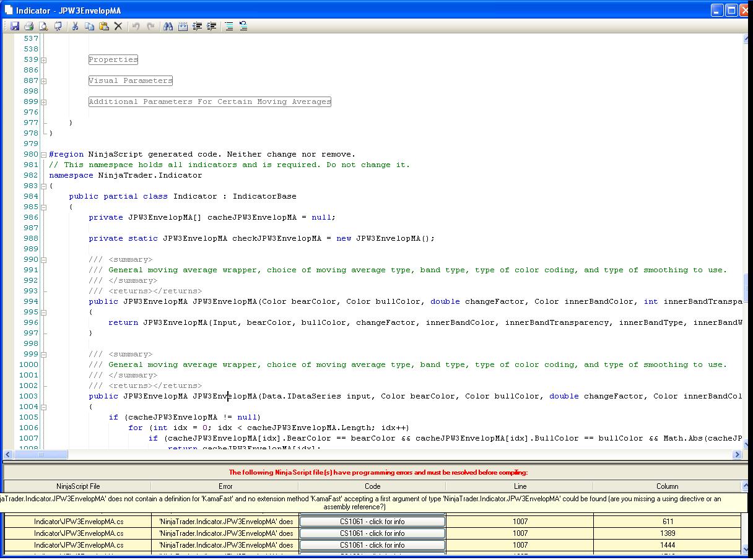
Task: Collapse the NinjaScript generated code region at line 980
Action: [44, 155]
